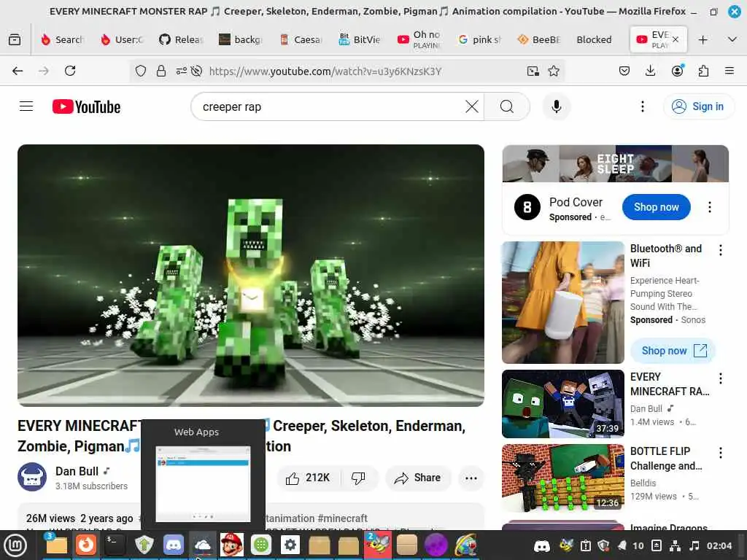Image resolution: width=747 pixels, height=560 pixels.
Task: Go back to previous page
Action: [x=18, y=71]
